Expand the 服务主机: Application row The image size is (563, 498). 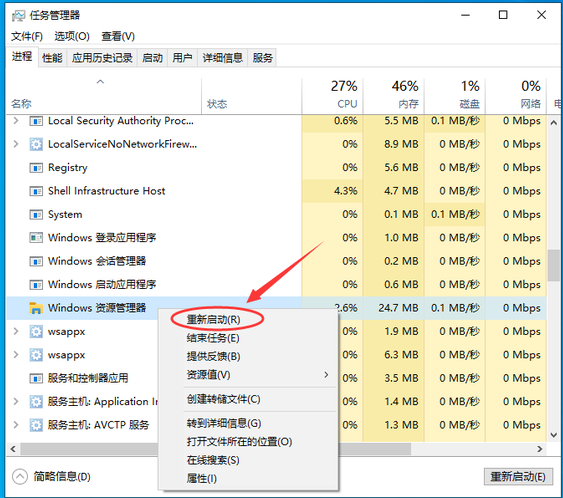point(16,401)
